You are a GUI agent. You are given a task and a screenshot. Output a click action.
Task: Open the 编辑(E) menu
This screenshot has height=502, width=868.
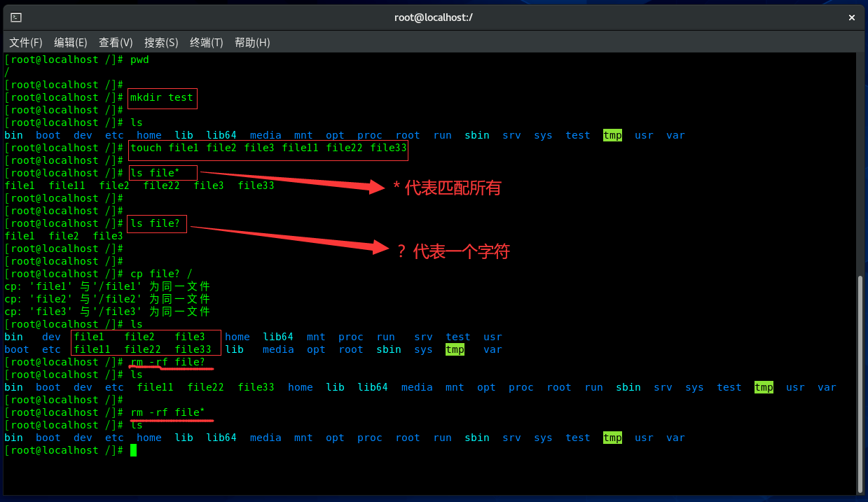click(x=71, y=43)
